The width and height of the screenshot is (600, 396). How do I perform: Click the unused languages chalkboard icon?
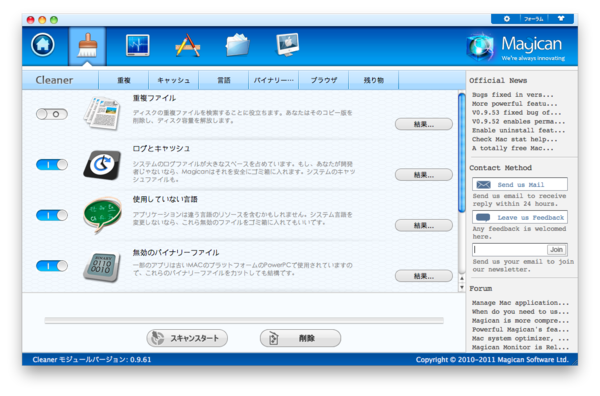102,215
